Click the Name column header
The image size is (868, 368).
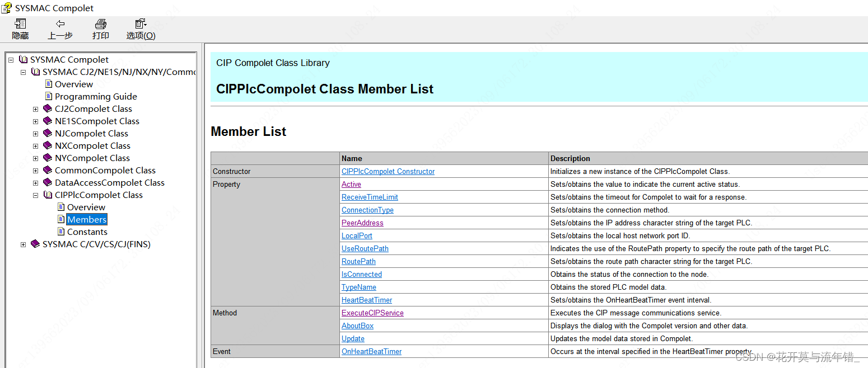pyautogui.click(x=444, y=158)
